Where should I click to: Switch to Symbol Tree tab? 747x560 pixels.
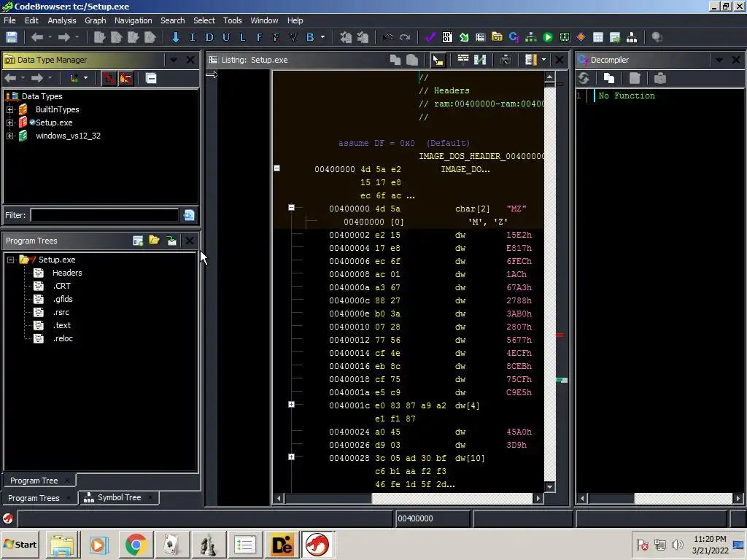coord(119,497)
